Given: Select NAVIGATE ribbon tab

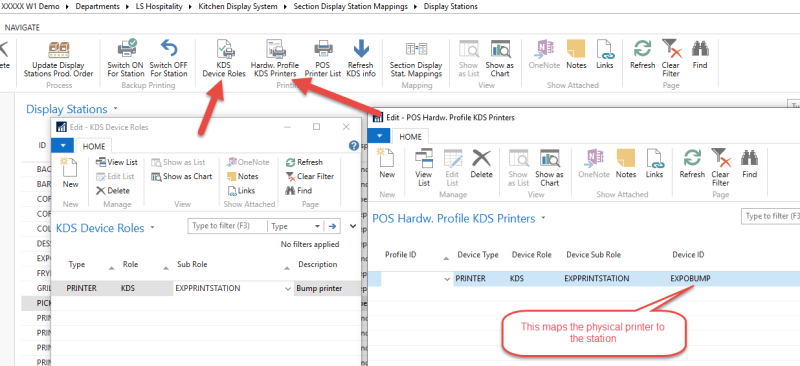Looking at the screenshot, I should point(22,28).
